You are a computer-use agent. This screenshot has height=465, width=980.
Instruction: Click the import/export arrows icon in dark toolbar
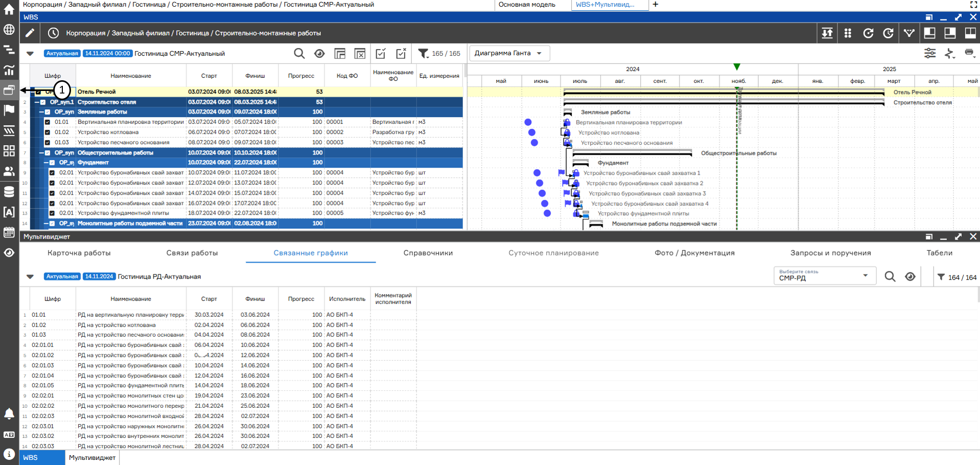pyautogui.click(x=827, y=33)
